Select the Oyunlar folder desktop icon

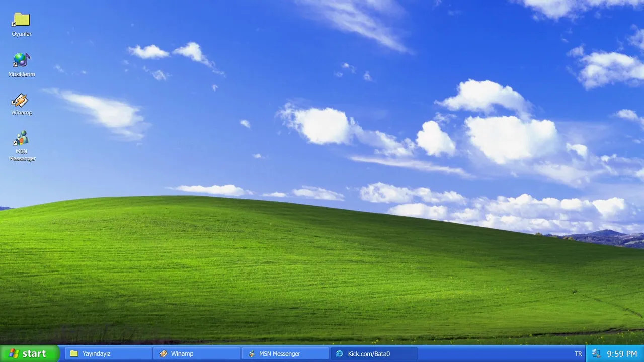[22, 25]
